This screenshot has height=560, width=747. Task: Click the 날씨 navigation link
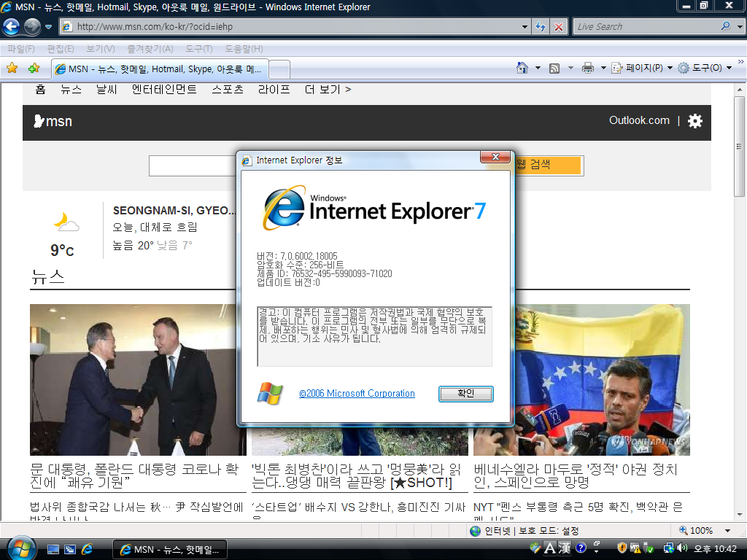point(107,89)
